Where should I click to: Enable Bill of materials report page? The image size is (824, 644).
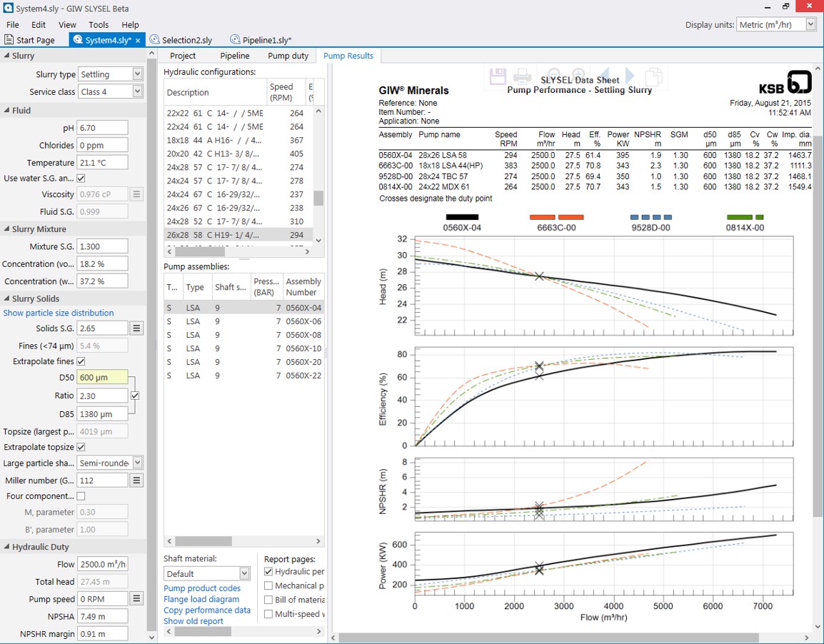[x=268, y=600]
